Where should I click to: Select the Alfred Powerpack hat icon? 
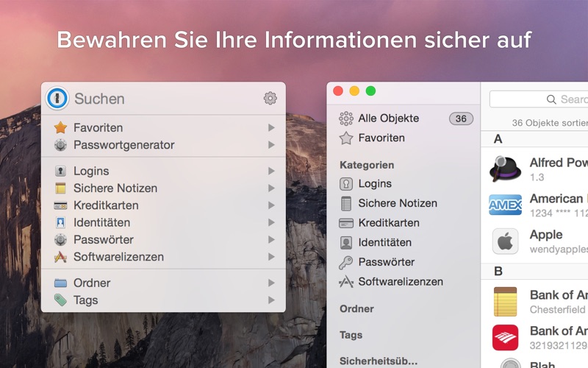click(x=505, y=169)
